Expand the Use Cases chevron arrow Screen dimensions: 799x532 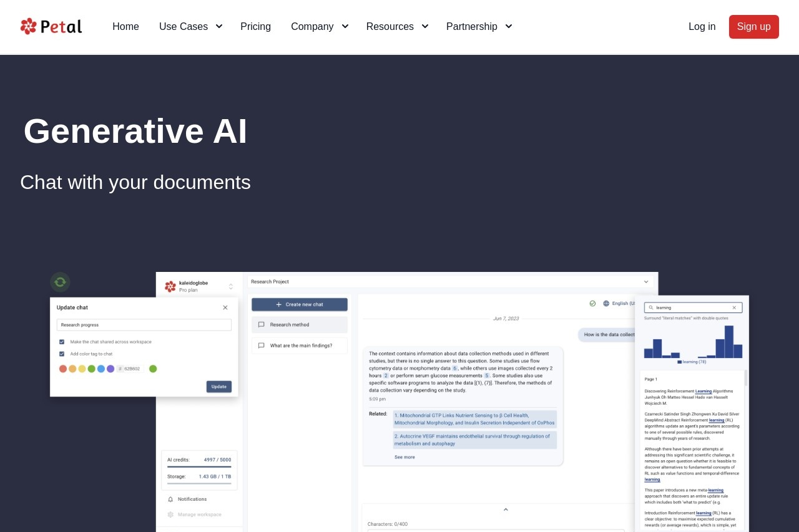pyautogui.click(x=219, y=26)
